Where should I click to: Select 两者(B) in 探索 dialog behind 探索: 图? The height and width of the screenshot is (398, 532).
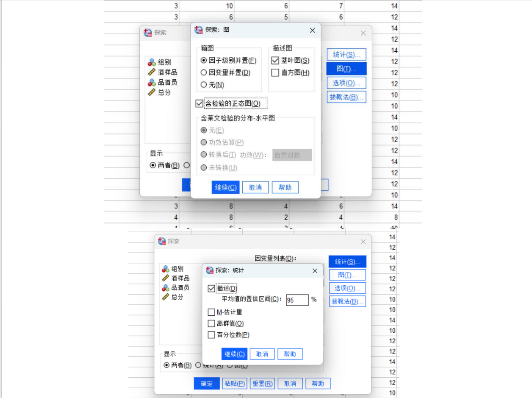(x=153, y=165)
